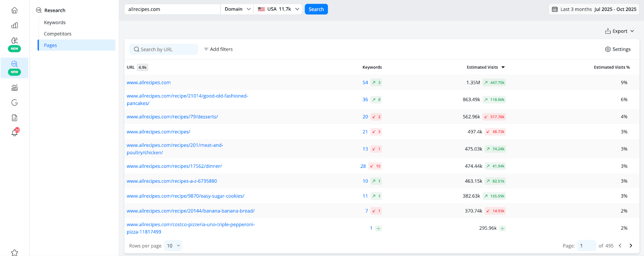Click the 447.75k green change badge
The width and height of the screenshot is (644, 256).
tap(494, 83)
